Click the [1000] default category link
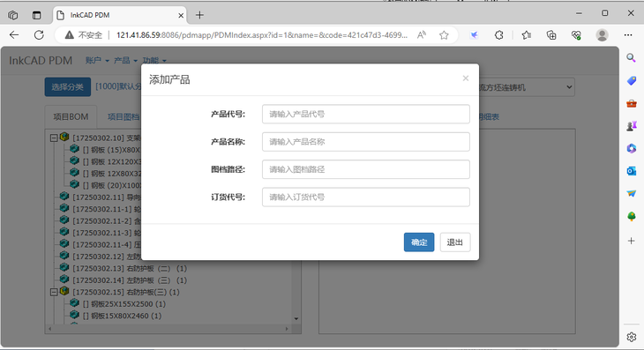 pyautogui.click(x=118, y=86)
